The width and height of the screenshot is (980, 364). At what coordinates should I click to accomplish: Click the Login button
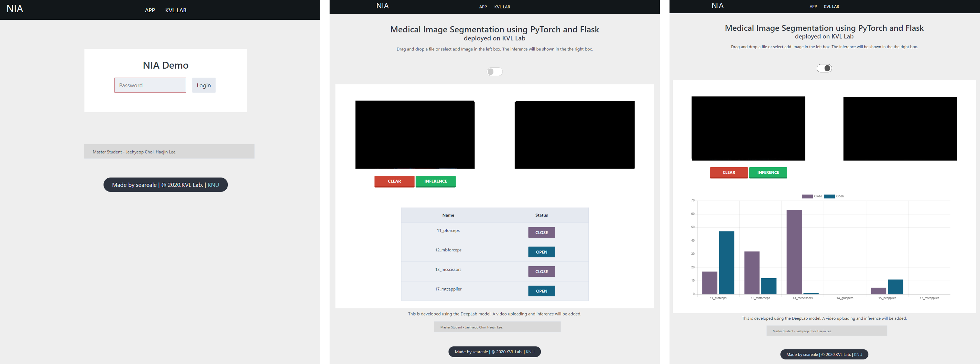click(x=203, y=85)
